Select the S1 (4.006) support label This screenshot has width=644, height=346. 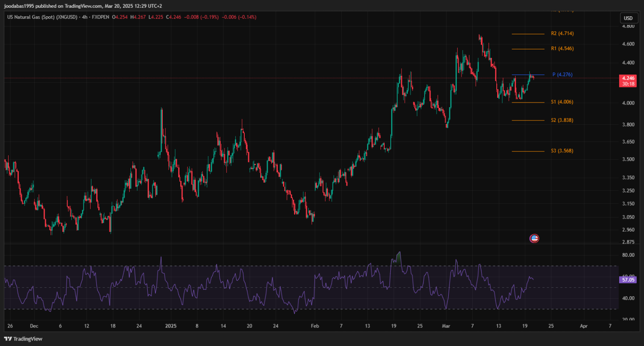(x=562, y=102)
